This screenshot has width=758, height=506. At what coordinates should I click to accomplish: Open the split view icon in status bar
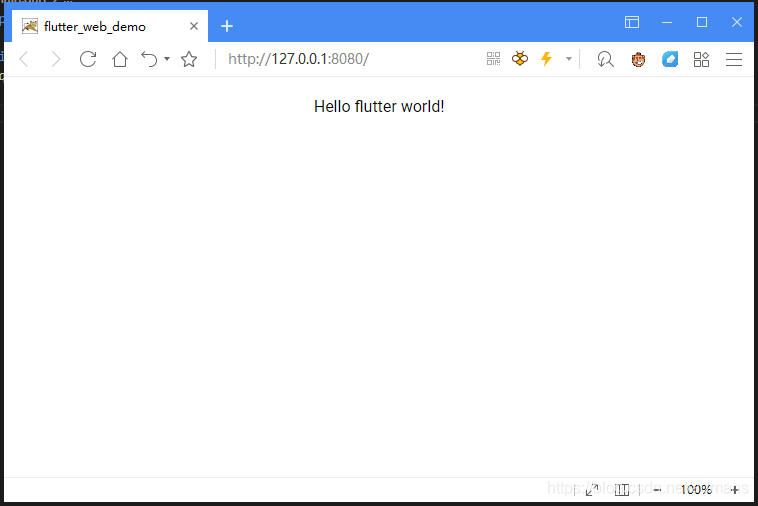pos(622,490)
